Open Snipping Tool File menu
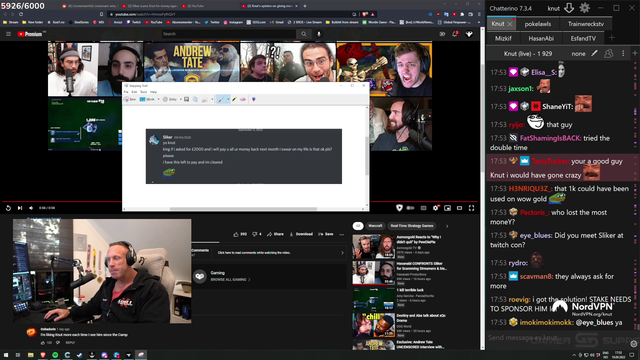640x360 pixels. [x=126, y=92]
